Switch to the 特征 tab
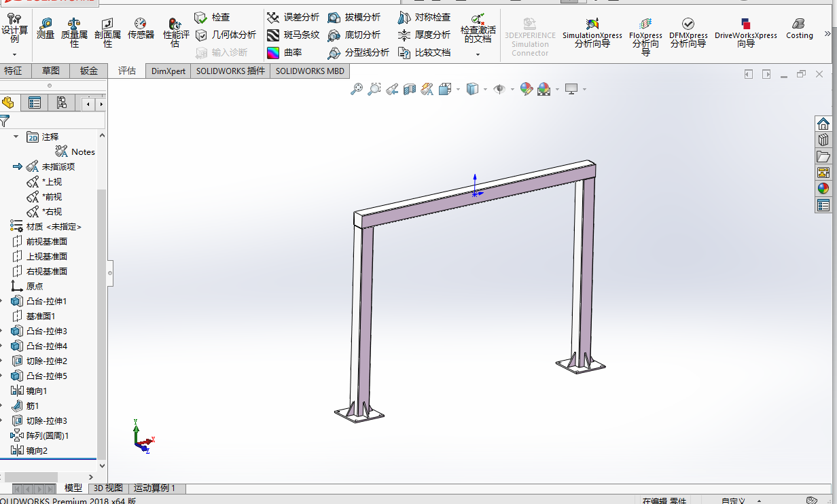Viewport: 837px width, 504px height. (x=13, y=71)
